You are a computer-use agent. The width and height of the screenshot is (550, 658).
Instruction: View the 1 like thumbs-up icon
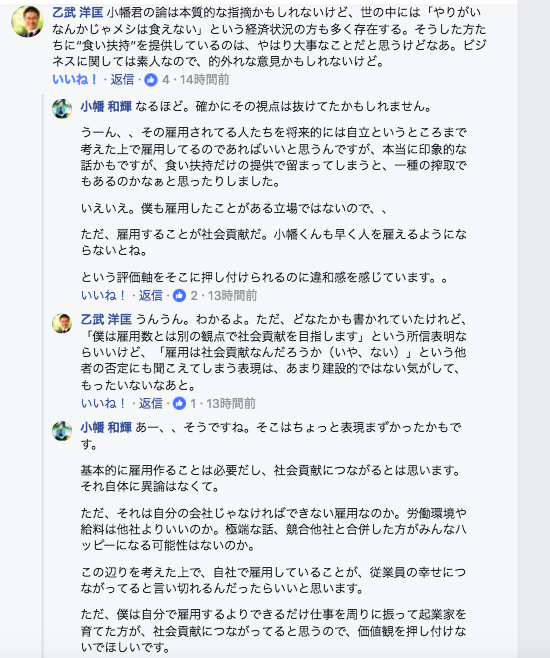pos(179,404)
